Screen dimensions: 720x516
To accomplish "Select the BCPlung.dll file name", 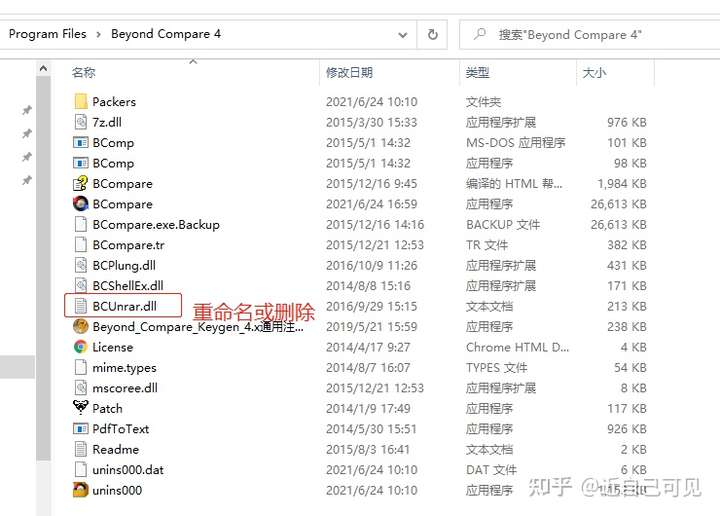I will [124, 265].
